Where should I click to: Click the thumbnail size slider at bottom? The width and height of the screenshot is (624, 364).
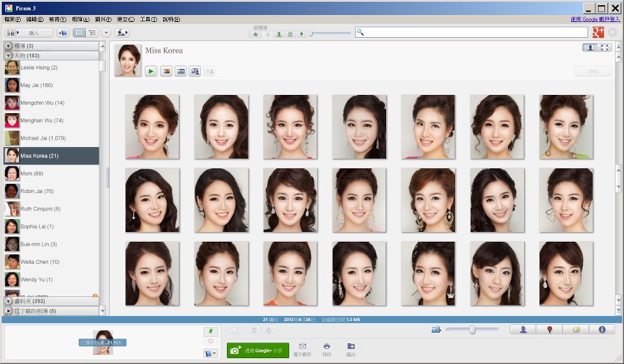point(472,330)
